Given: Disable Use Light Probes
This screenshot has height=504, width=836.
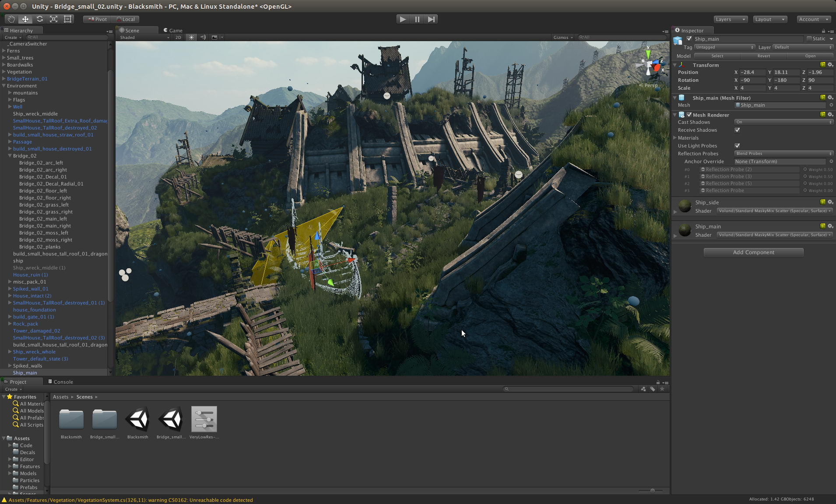Looking at the screenshot, I should tap(737, 145).
